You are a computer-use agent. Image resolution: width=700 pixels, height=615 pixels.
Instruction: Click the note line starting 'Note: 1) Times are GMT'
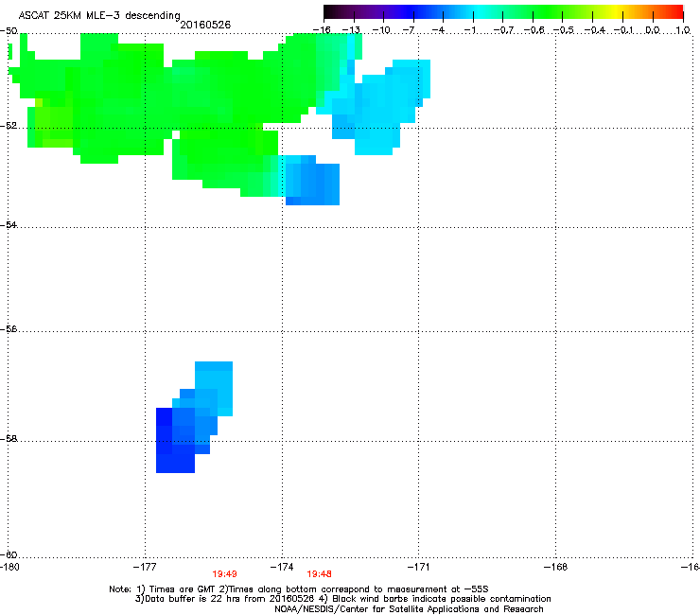click(299, 589)
